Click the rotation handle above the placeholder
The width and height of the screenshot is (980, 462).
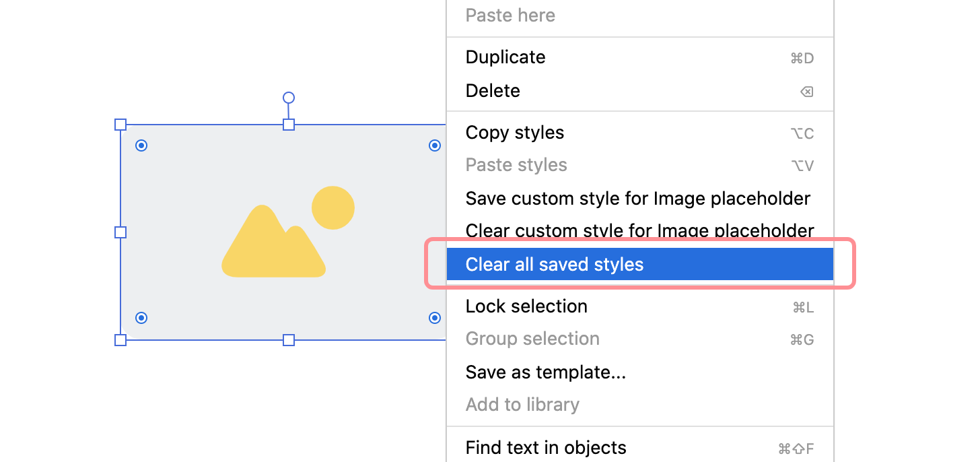[289, 98]
